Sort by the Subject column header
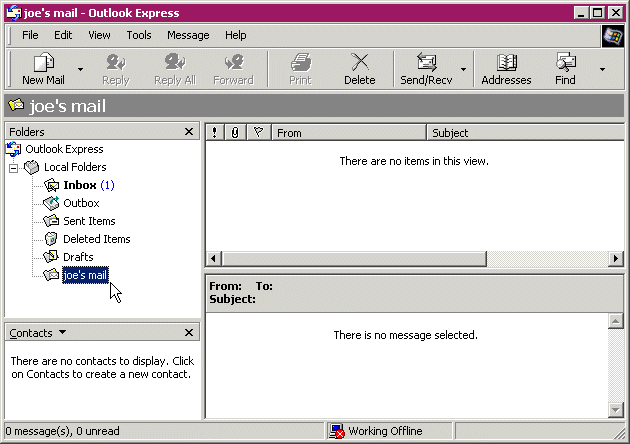 [x=526, y=132]
